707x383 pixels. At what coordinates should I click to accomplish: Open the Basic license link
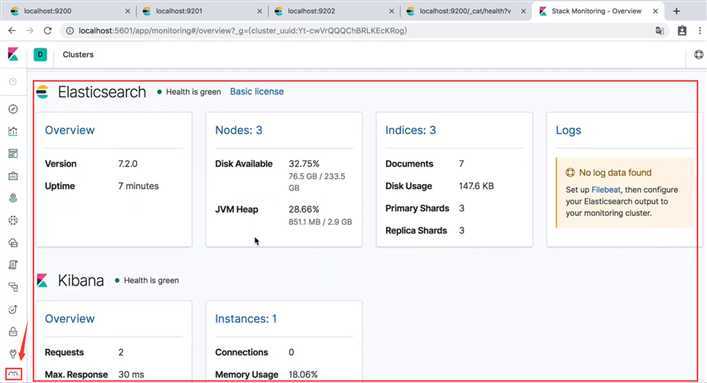(257, 92)
